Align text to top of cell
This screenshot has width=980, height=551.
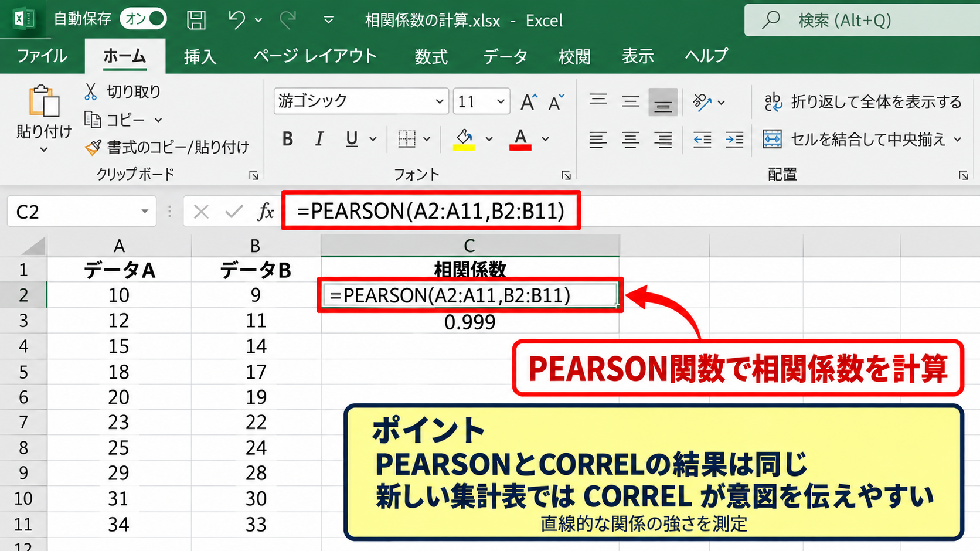pos(598,101)
